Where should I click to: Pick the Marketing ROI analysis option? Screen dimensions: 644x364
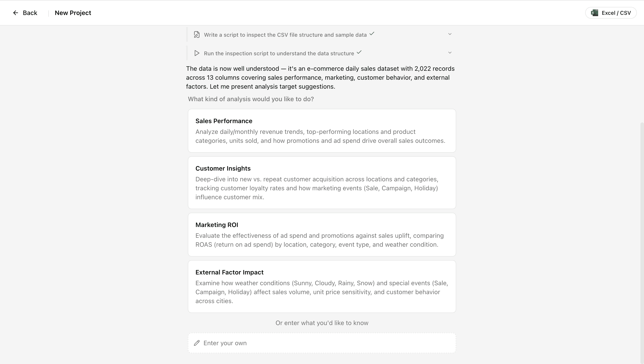click(x=322, y=235)
